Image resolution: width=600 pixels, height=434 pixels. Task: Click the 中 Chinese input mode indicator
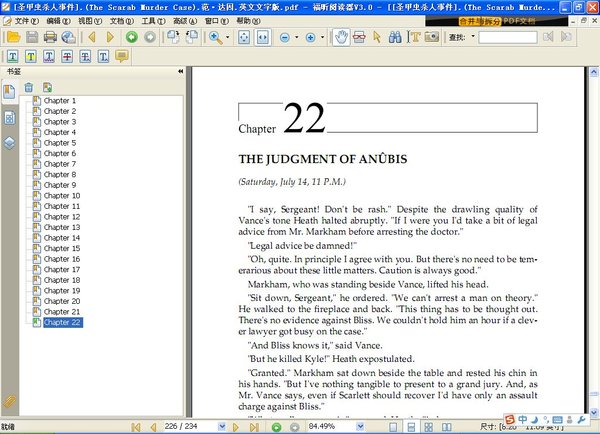pyautogui.click(x=523, y=419)
